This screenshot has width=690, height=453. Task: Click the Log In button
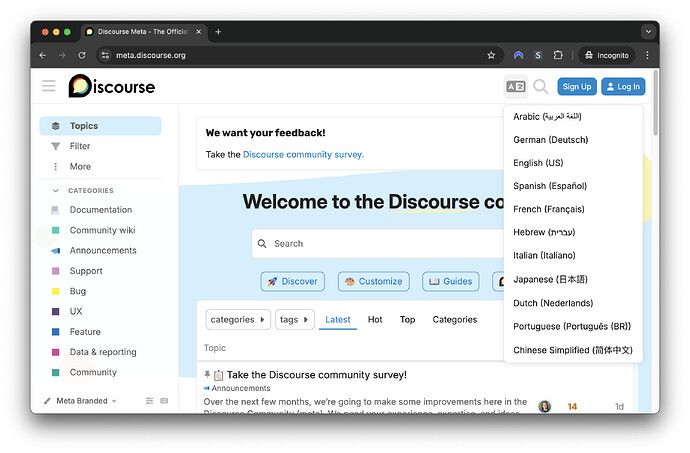[623, 86]
